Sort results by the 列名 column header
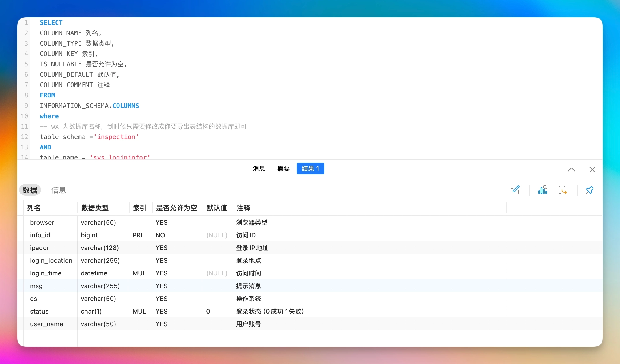 click(34, 208)
